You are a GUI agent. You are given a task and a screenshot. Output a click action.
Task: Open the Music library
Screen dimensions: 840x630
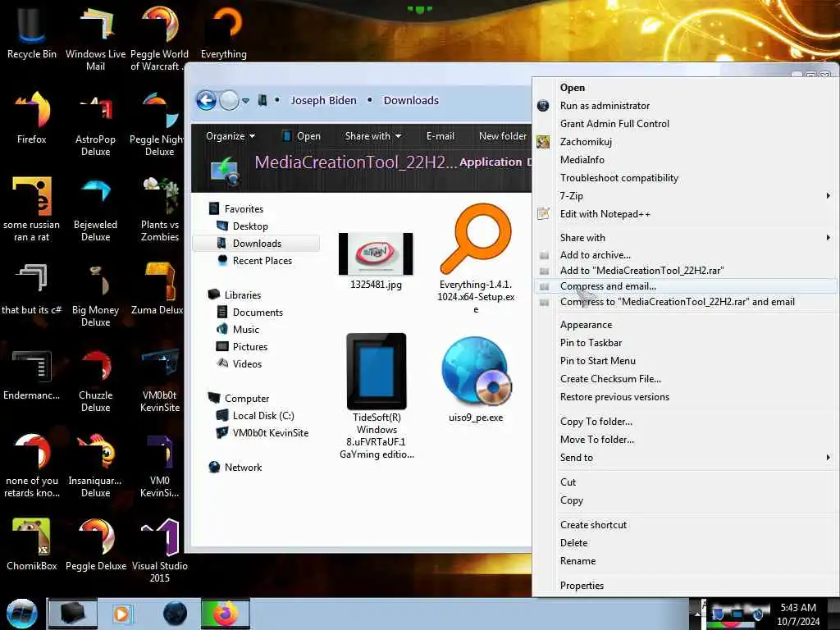point(245,330)
